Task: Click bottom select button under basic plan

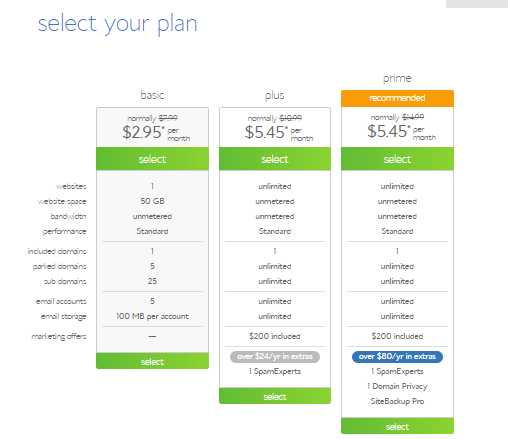Action: (x=152, y=361)
